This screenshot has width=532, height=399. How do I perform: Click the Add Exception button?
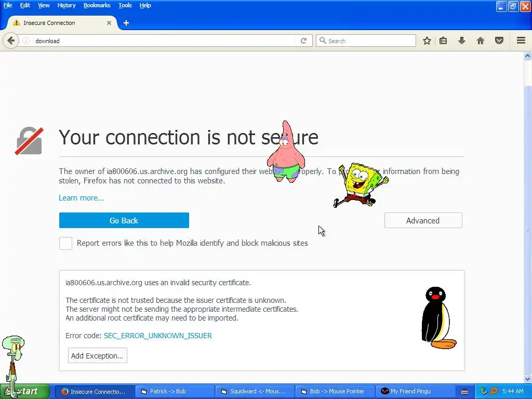pos(97,355)
